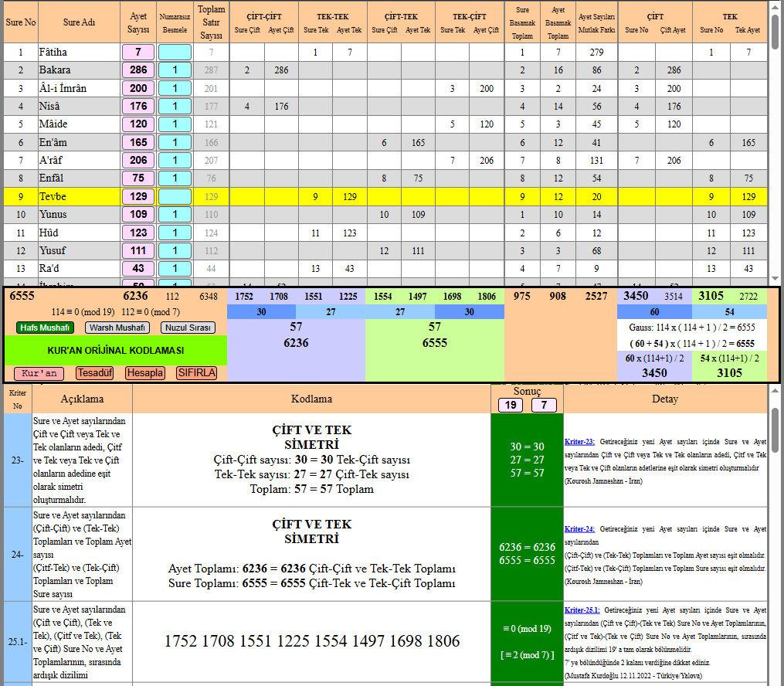This screenshot has width=784, height=686.
Task: Click the Tesadüf button
Action: [94, 373]
